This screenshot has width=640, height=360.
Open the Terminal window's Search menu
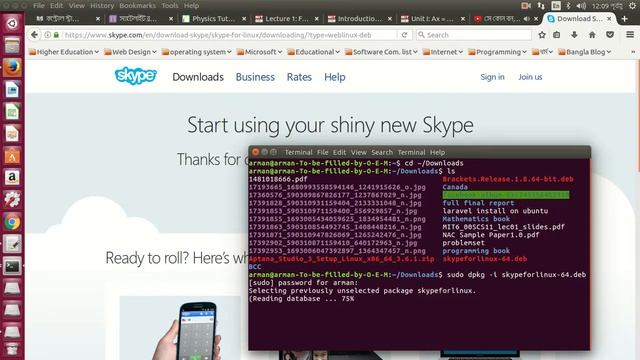[382, 152]
